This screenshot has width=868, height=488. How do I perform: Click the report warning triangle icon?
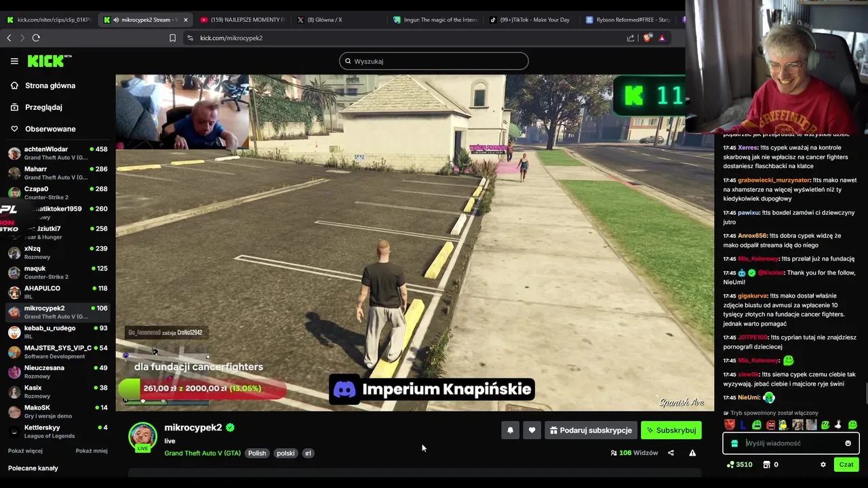(692, 453)
